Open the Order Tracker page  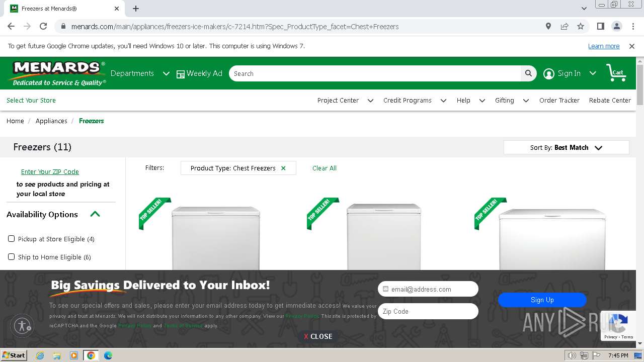coord(559,101)
